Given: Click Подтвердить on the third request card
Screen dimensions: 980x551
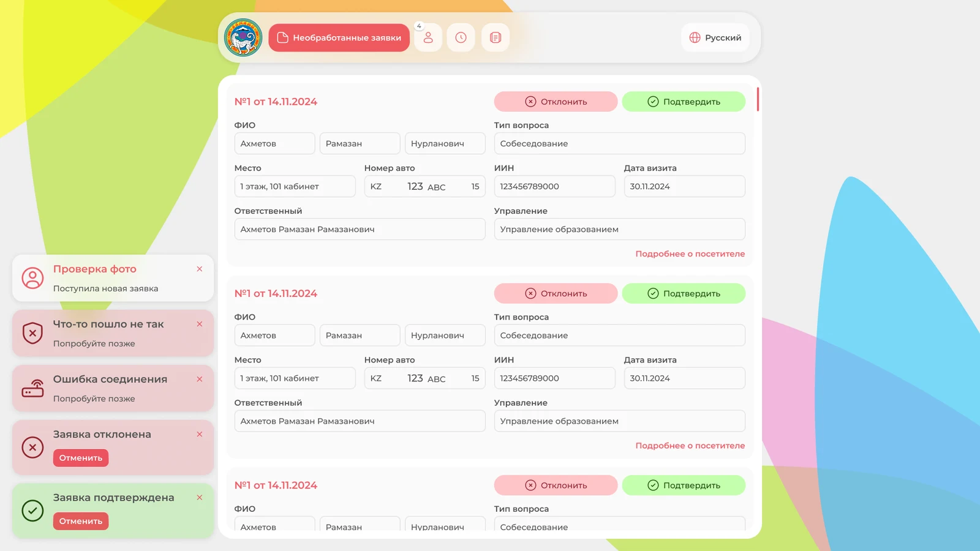Looking at the screenshot, I should (684, 485).
